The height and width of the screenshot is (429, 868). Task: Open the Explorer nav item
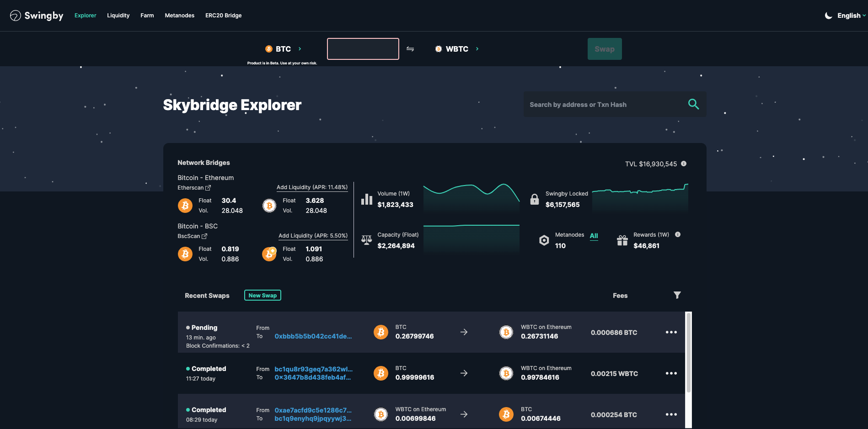(x=85, y=16)
